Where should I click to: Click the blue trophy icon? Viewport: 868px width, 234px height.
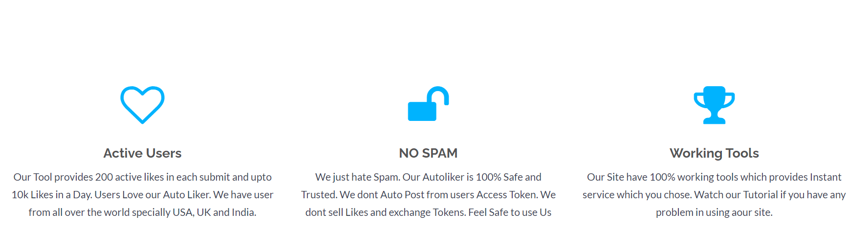coord(714,105)
